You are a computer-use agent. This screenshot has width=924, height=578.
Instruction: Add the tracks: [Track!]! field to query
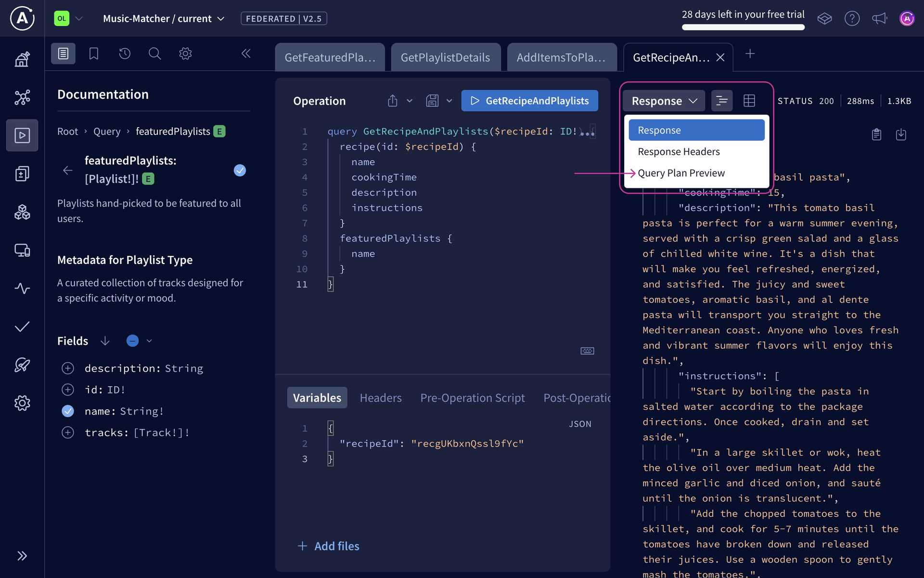(x=68, y=433)
